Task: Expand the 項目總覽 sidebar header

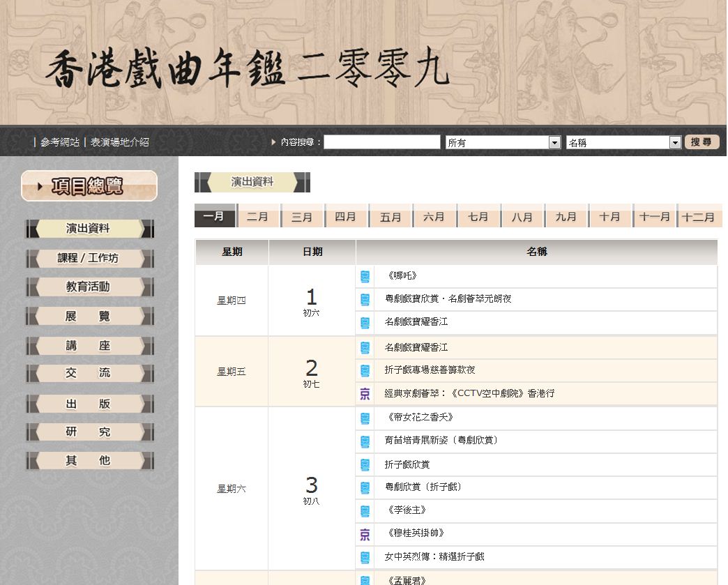Action: (x=89, y=186)
